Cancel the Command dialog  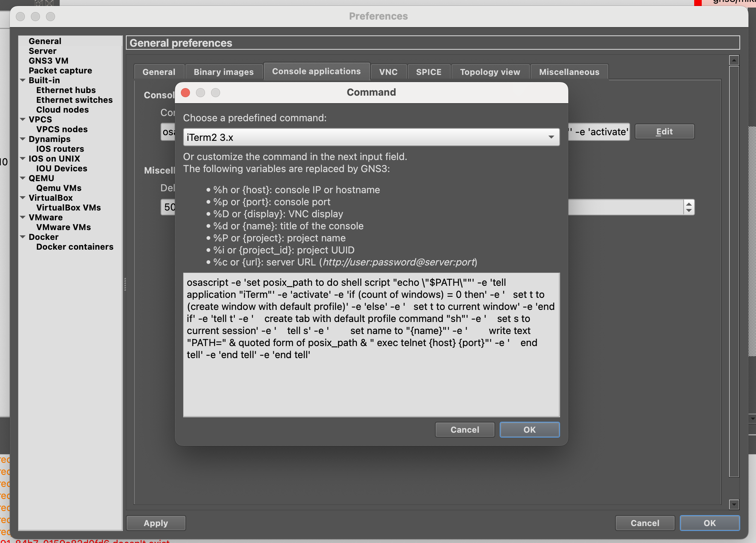point(464,429)
